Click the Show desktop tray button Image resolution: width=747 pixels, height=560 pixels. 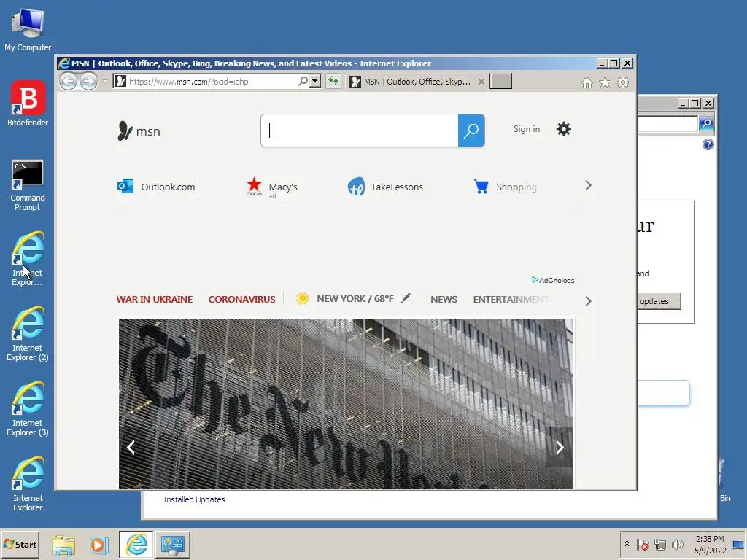click(738, 544)
